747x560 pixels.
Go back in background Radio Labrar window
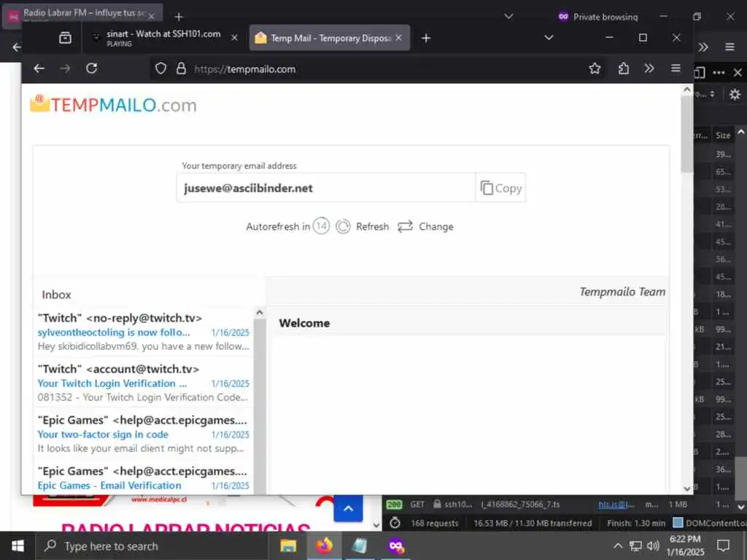[16, 47]
